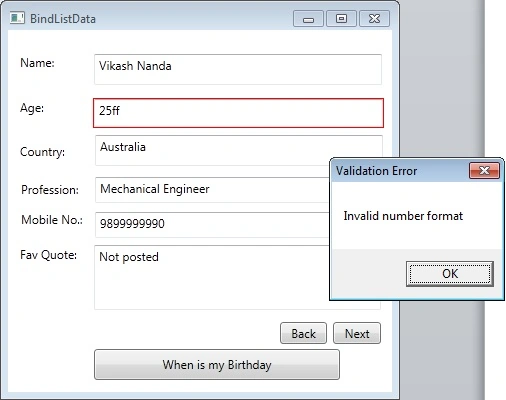Click the When is my Birthday button
This screenshot has height=400, width=506.
[217, 364]
